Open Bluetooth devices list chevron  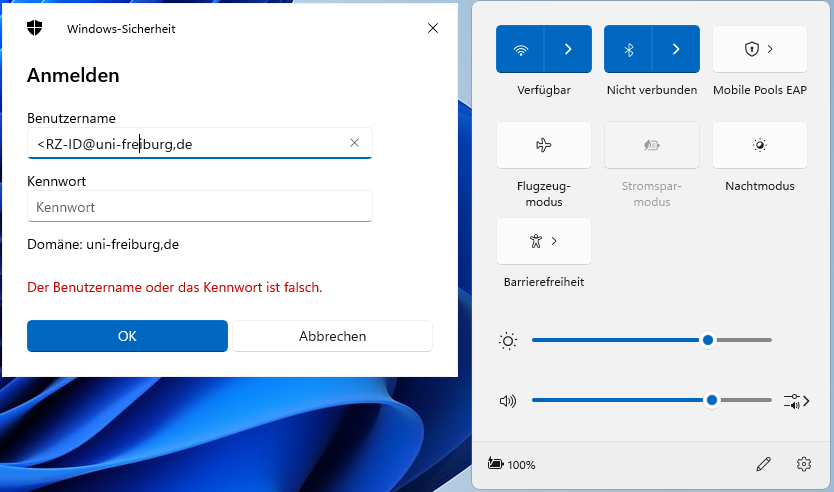pyautogui.click(x=676, y=49)
